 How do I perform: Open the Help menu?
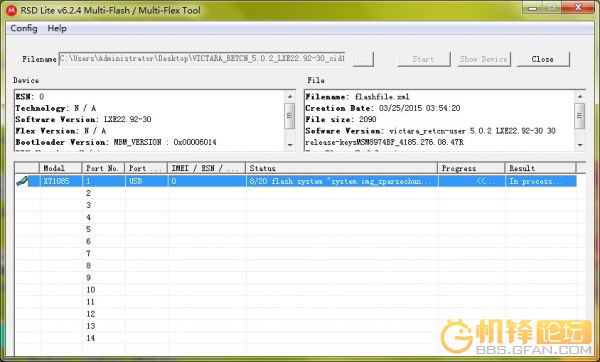click(57, 28)
